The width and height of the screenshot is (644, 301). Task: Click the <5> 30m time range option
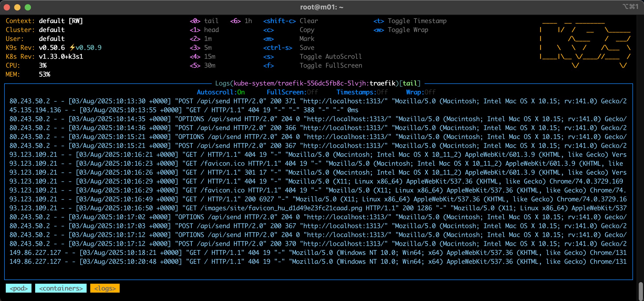(x=203, y=66)
